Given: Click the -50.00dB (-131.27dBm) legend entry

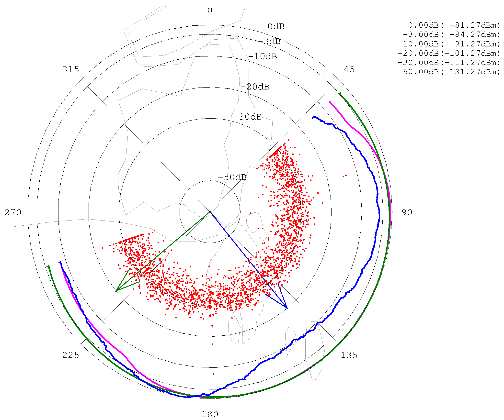Looking at the screenshot, I should (449, 72).
